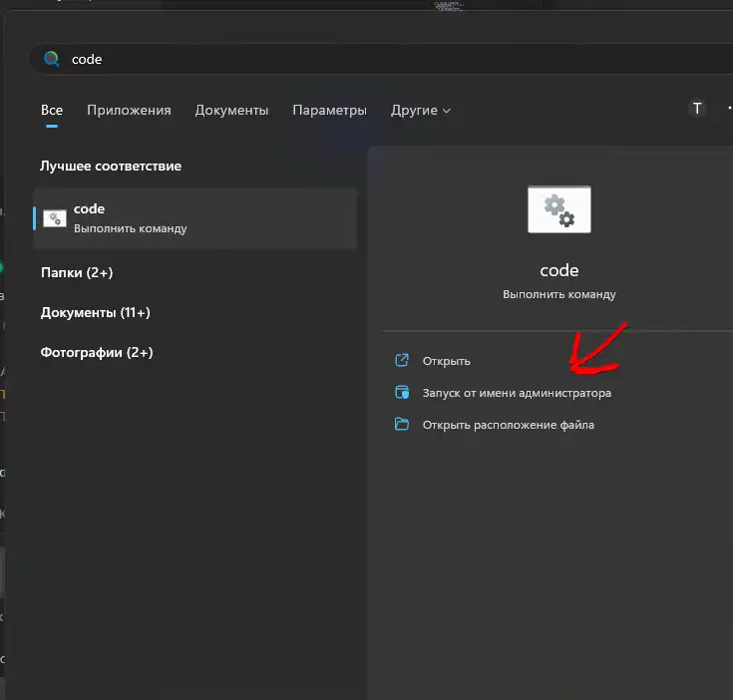This screenshot has height=700, width=733.
Task: Click Открыть to run code
Action: [x=447, y=361]
